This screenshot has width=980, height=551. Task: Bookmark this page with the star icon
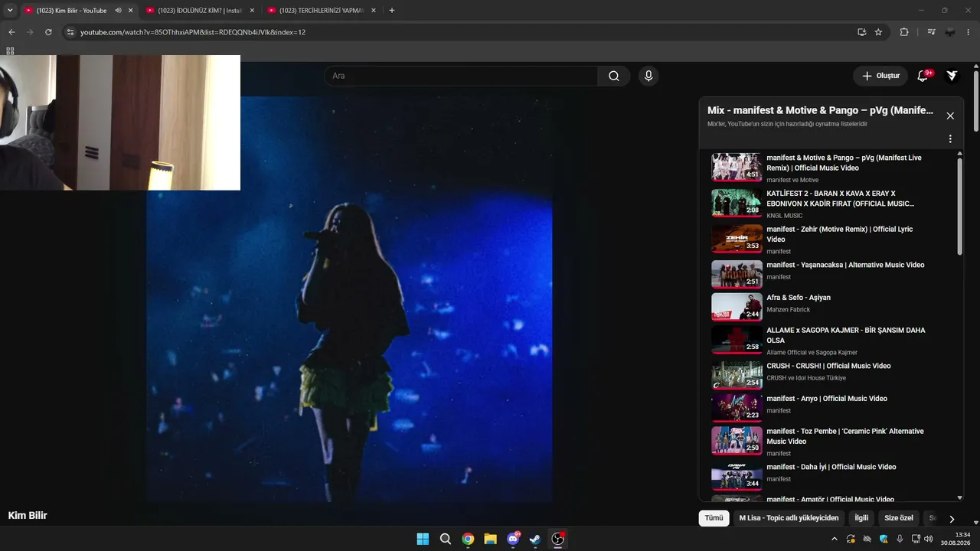(878, 32)
